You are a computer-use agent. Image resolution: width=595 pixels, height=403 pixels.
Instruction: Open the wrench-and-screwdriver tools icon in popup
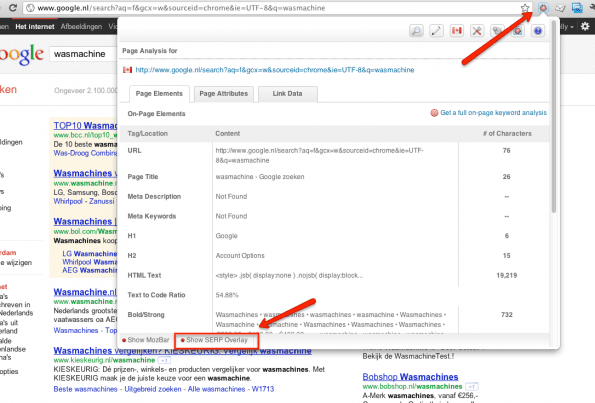pos(477,30)
